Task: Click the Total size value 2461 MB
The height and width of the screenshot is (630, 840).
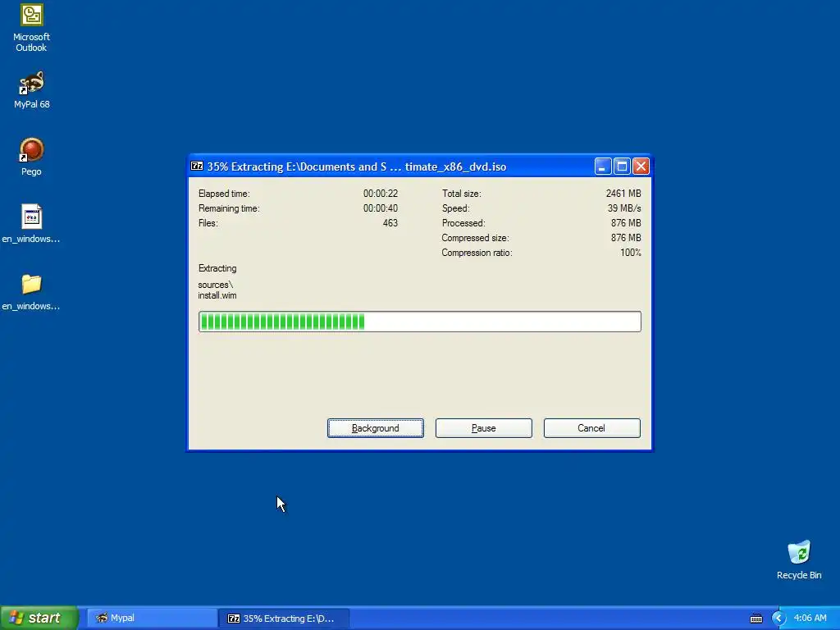Action: point(623,194)
